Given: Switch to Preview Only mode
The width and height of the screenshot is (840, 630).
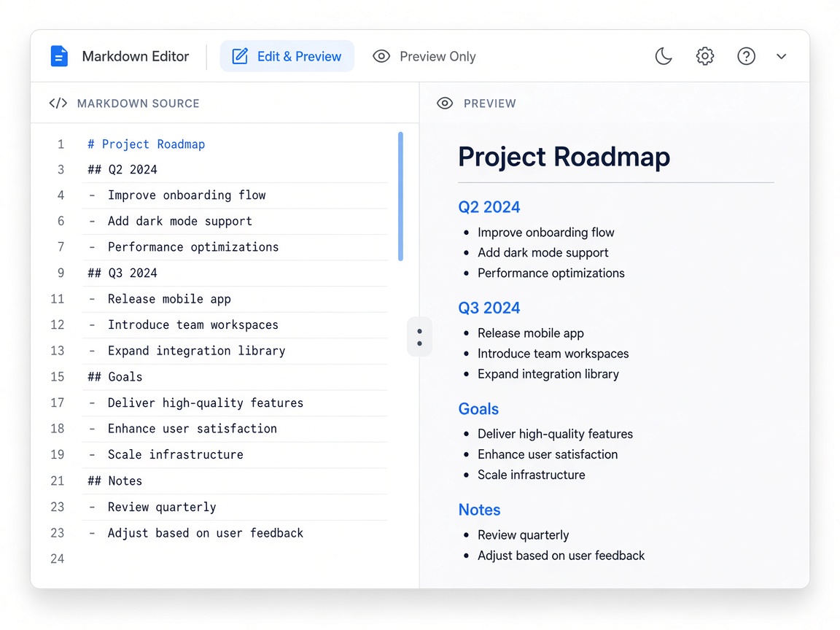Looking at the screenshot, I should (x=424, y=56).
